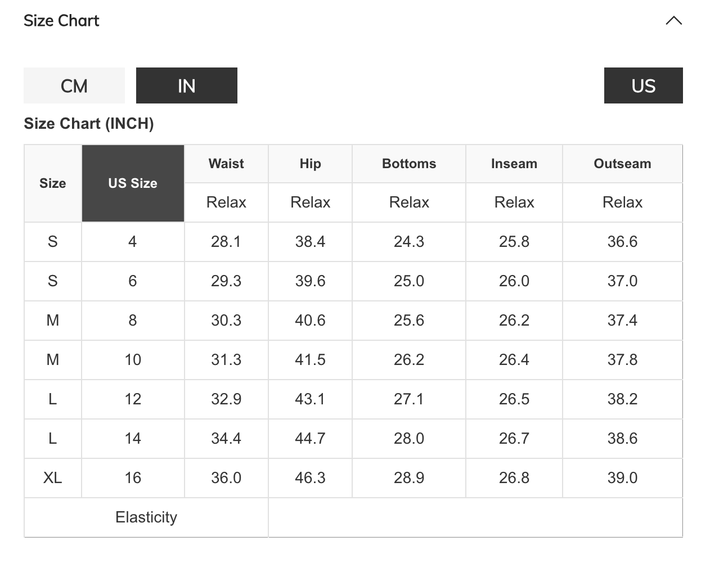The image size is (728, 568).
Task: Click the Hip column header
Action: click(310, 164)
